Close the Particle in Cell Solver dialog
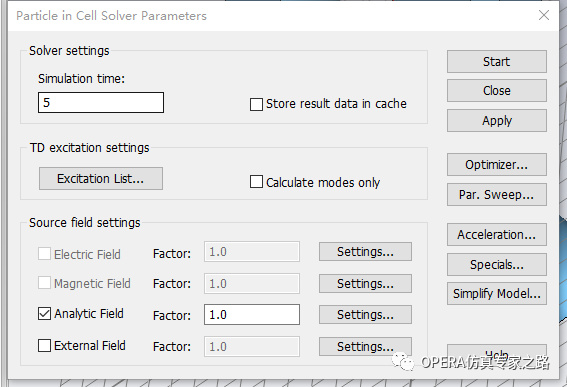 coord(543,15)
